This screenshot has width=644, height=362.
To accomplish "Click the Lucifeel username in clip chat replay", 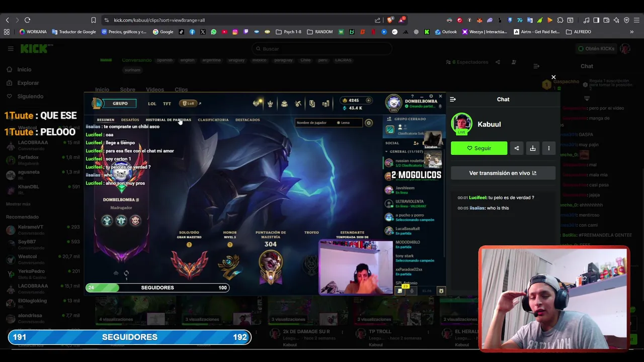I will click(x=478, y=198).
